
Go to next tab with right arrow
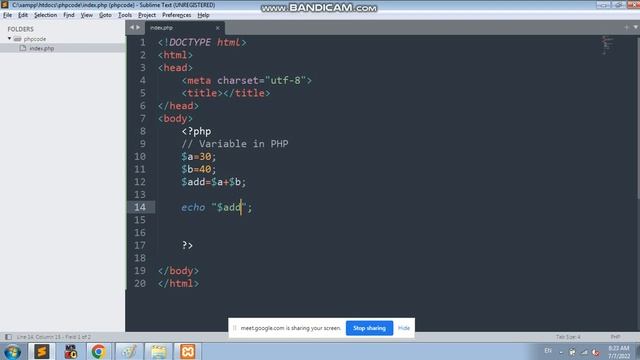[x=138, y=28]
